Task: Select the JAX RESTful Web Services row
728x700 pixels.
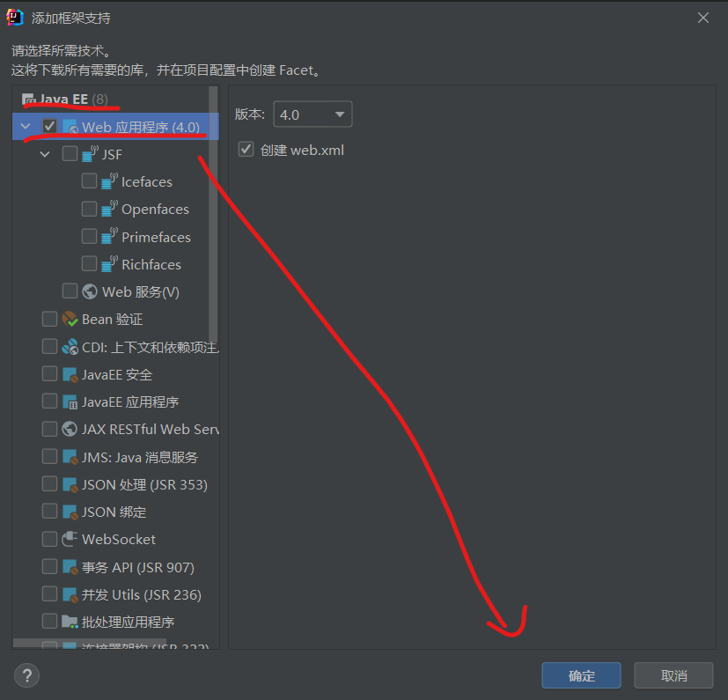Action: coord(116,429)
